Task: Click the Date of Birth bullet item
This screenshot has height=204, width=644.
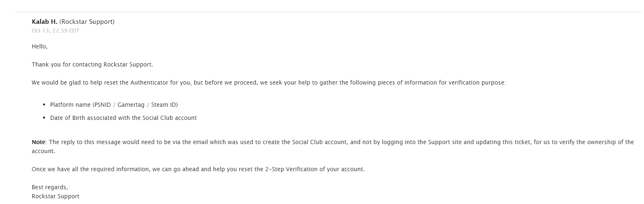Action: (123, 118)
